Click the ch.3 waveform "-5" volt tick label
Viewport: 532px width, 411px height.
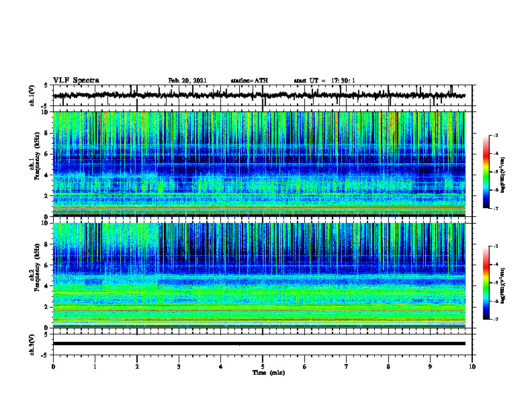(x=45, y=355)
